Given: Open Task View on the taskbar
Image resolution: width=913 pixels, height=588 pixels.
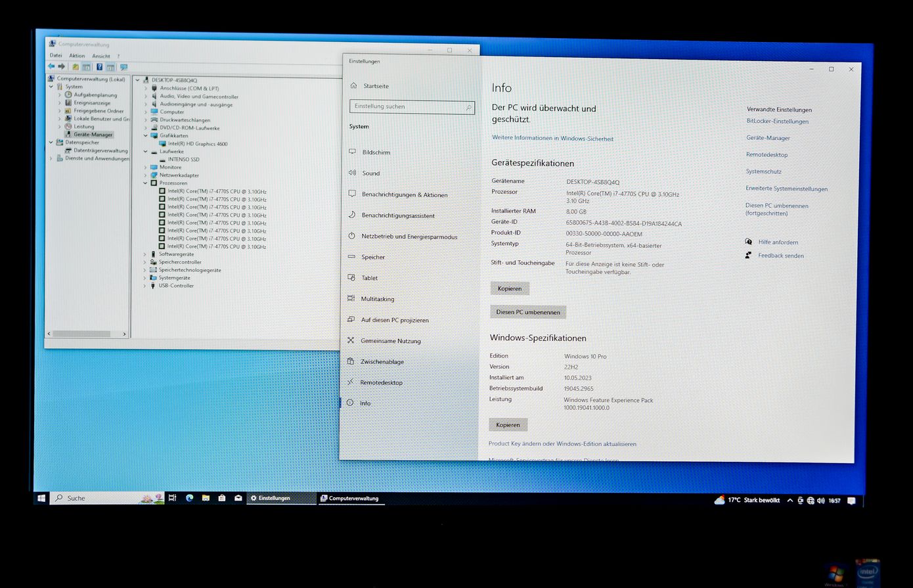Looking at the screenshot, I should (x=172, y=498).
